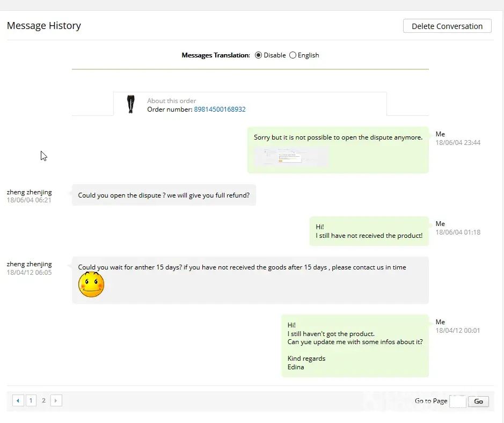Click the Go to Page input field
The height and width of the screenshot is (423, 504).
coord(457,401)
